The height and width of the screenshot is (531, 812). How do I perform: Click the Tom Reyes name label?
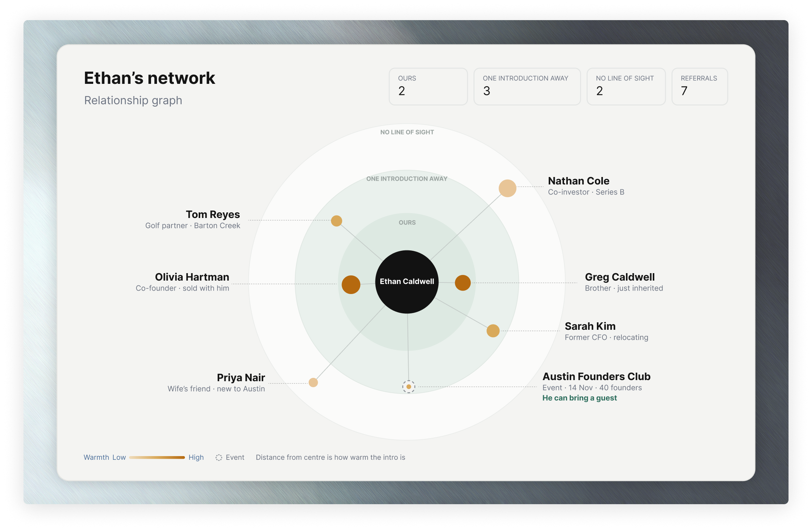click(x=213, y=215)
